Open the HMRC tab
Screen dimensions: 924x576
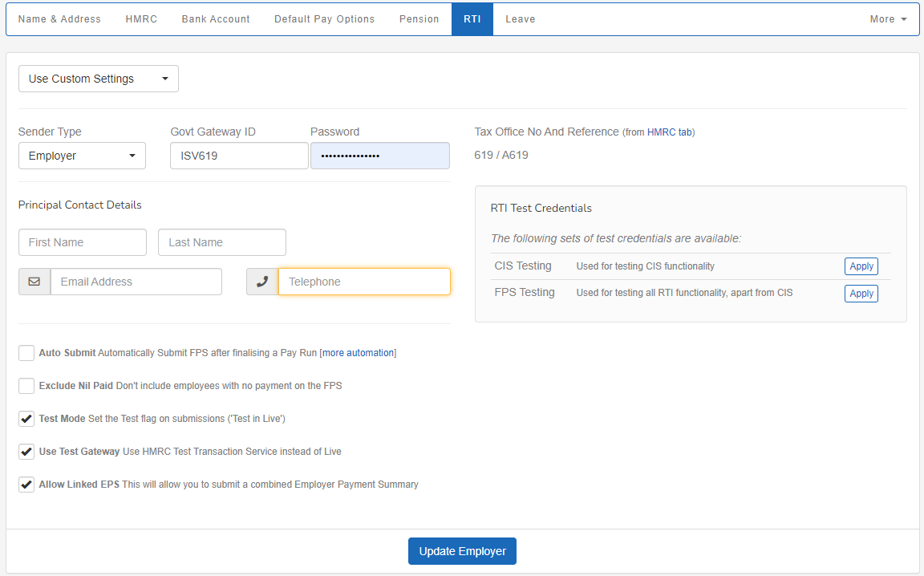click(x=141, y=19)
